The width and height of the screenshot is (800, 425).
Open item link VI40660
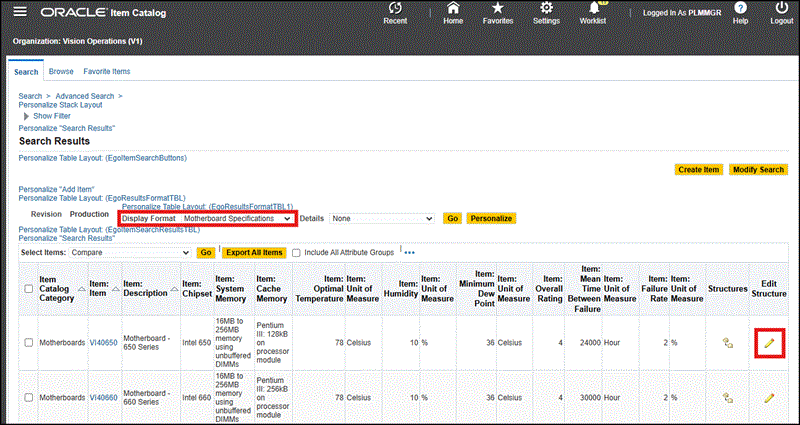pyautogui.click(x=104, y=397)
